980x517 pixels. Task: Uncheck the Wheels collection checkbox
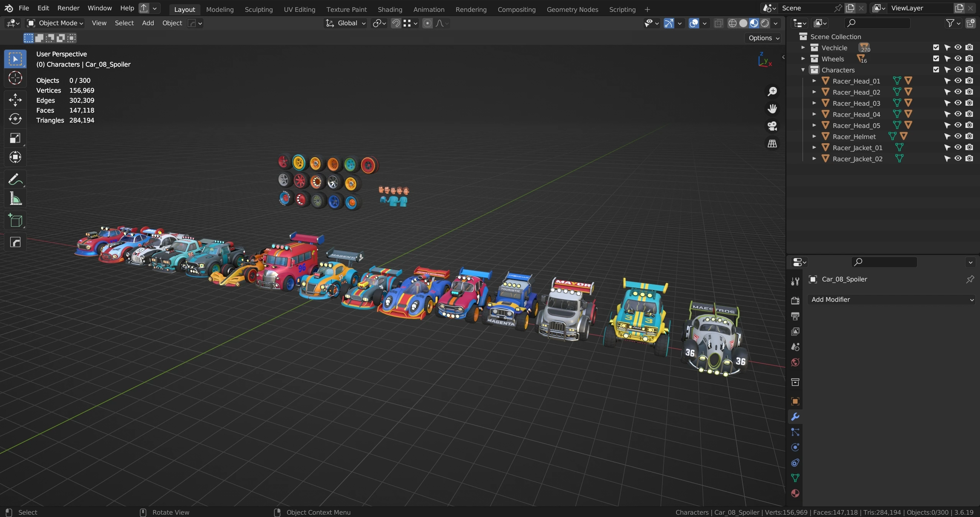936,59
